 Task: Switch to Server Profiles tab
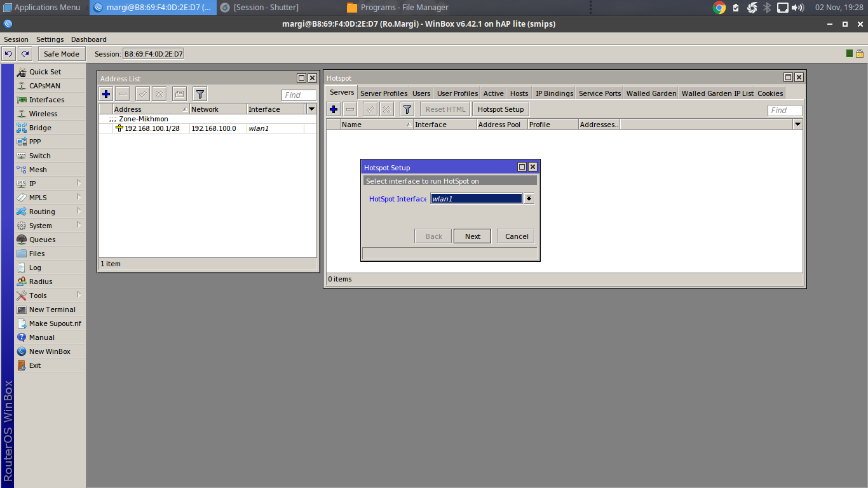pyautogui.click(x=384, y=93)
